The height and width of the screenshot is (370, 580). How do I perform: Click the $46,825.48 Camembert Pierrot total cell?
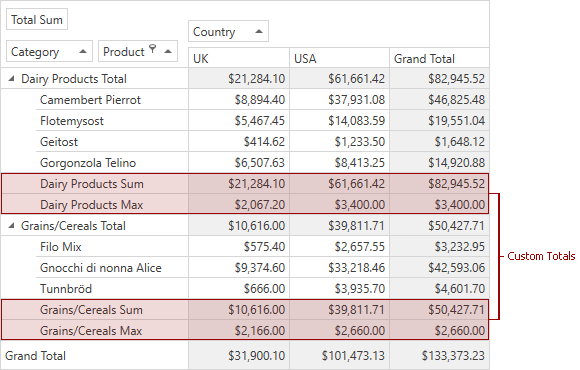439,100
